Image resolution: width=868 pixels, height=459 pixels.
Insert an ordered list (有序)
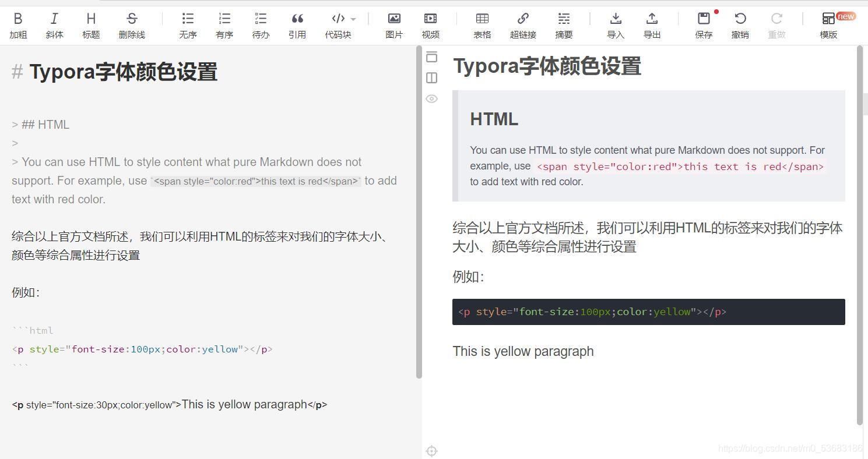tap(224, 26)
